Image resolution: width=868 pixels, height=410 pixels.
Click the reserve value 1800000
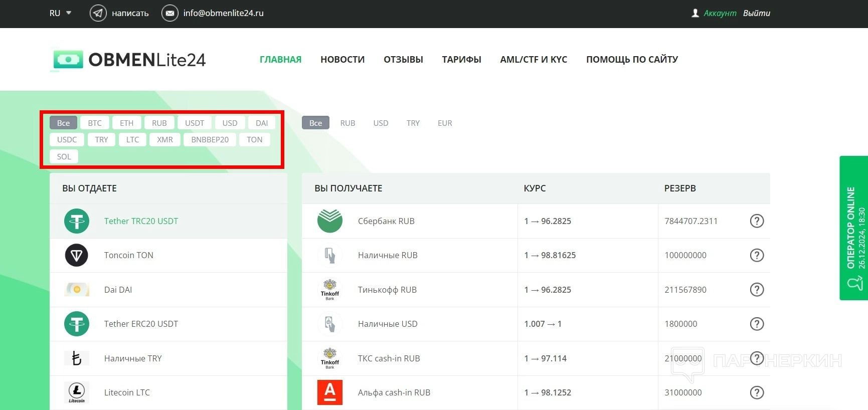681,324
